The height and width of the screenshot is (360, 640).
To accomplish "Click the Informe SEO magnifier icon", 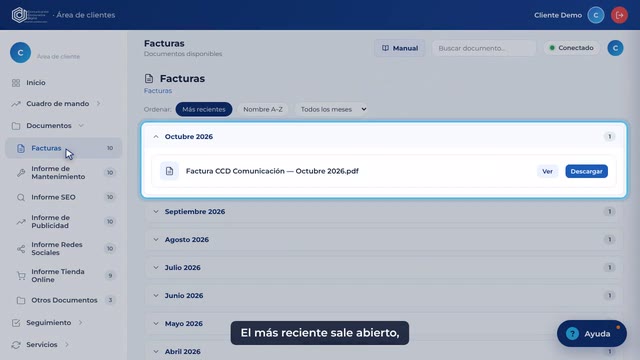I will coord(21,198).
